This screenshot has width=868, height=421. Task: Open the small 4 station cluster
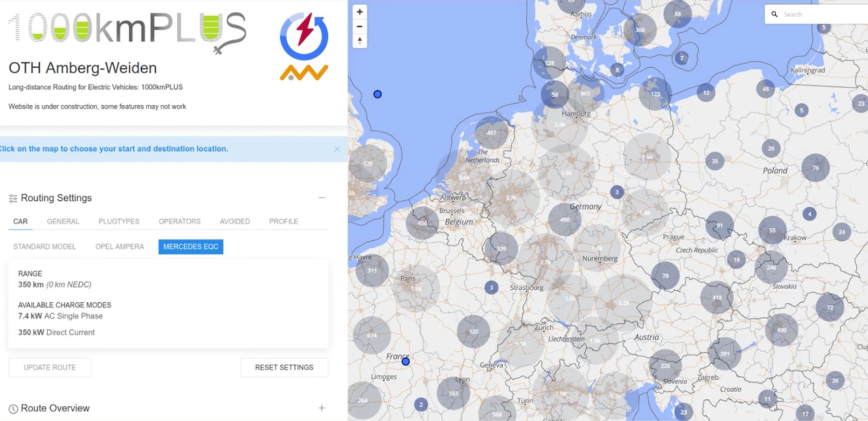click(809, 214)
